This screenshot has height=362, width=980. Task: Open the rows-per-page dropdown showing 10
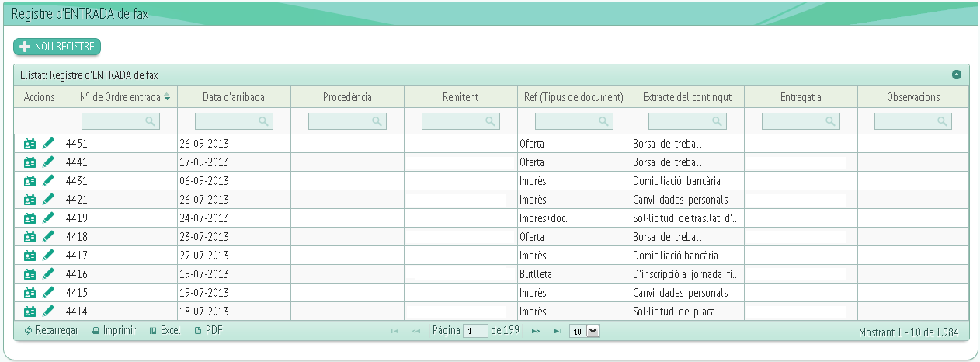click(x=585, y=331)
